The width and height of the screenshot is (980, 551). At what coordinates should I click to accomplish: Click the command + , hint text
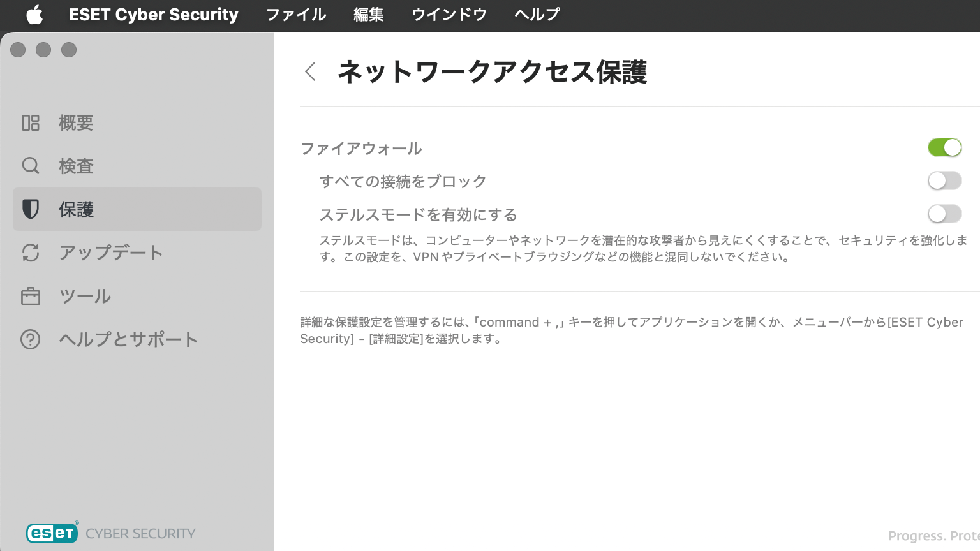pos(632,330)
